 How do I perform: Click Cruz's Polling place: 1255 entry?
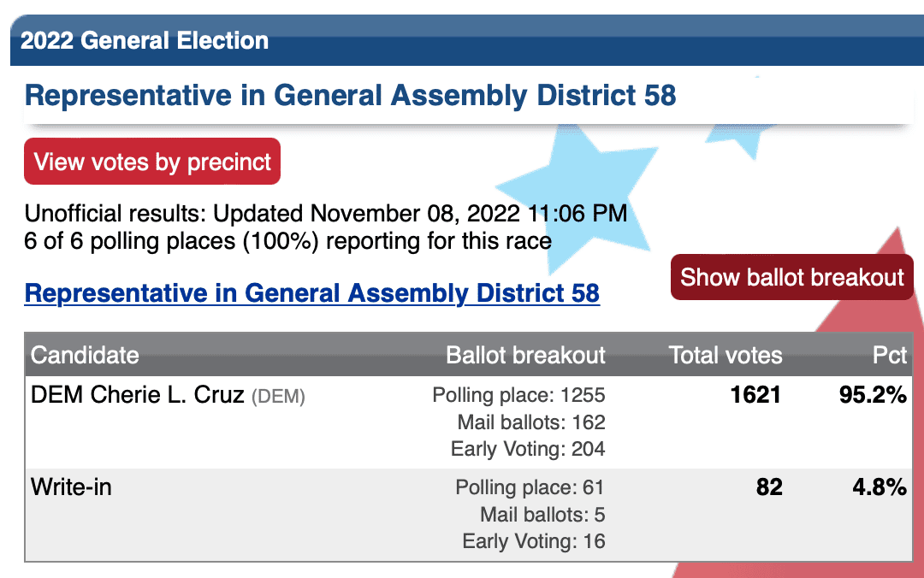[x=518, y=395]
